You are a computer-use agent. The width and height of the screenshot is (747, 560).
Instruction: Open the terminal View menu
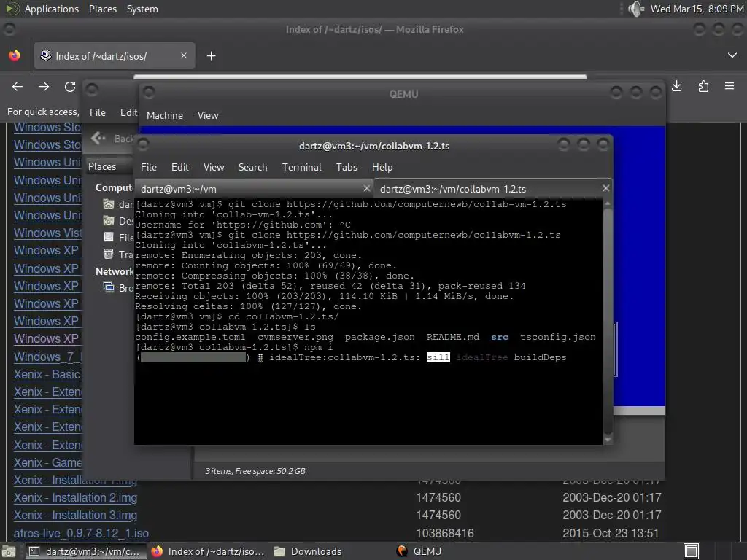pos(214,167)
